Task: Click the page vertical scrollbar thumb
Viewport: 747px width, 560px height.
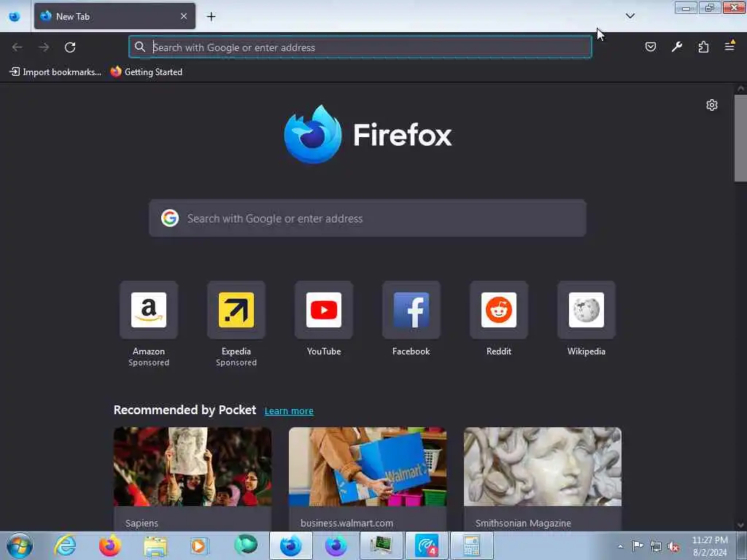Action: [740, 138]
